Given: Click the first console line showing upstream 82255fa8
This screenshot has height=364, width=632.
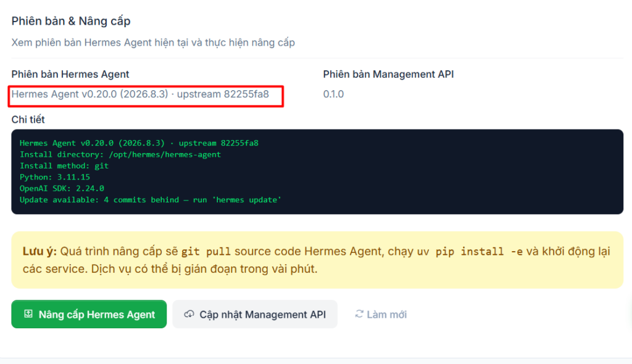Looking at the screenshot, I should [x=139, y=143].
